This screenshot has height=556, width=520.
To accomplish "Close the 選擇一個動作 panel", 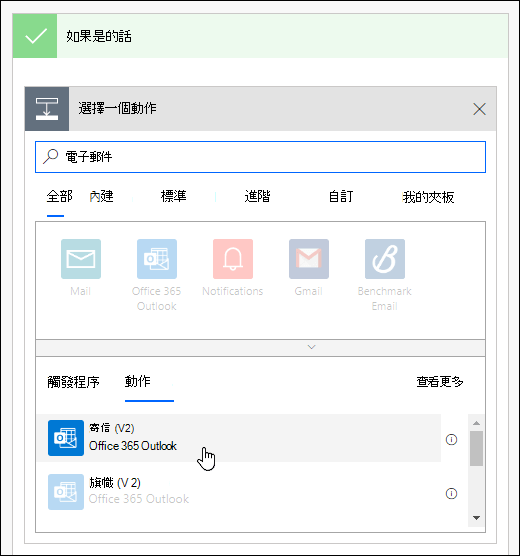I will [479, 109].
